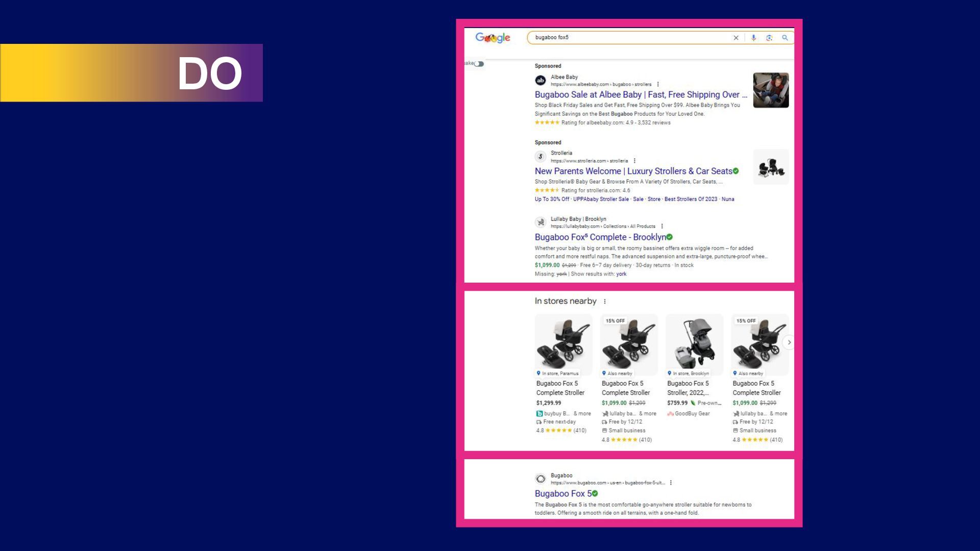
Task: Open Lullaby Baby result options menu
Action: (662, 226)
